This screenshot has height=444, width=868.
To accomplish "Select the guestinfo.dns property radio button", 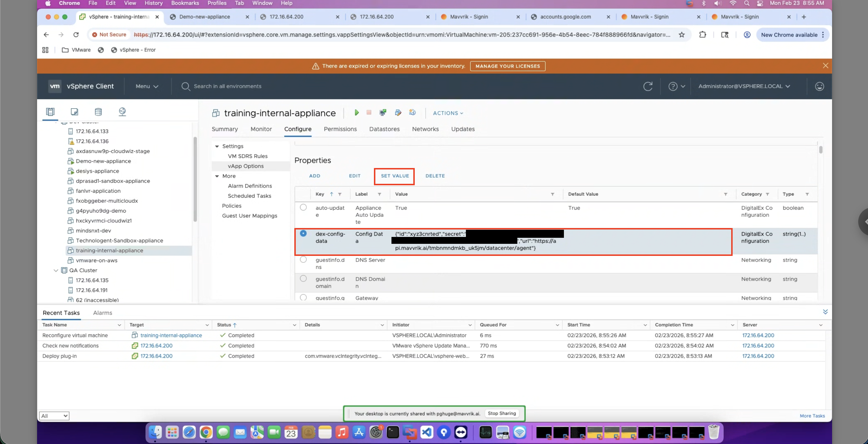I will pos(303,260).
